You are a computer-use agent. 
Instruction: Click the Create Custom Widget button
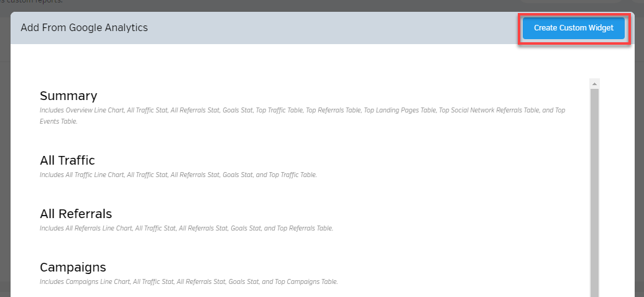(573, 28)
